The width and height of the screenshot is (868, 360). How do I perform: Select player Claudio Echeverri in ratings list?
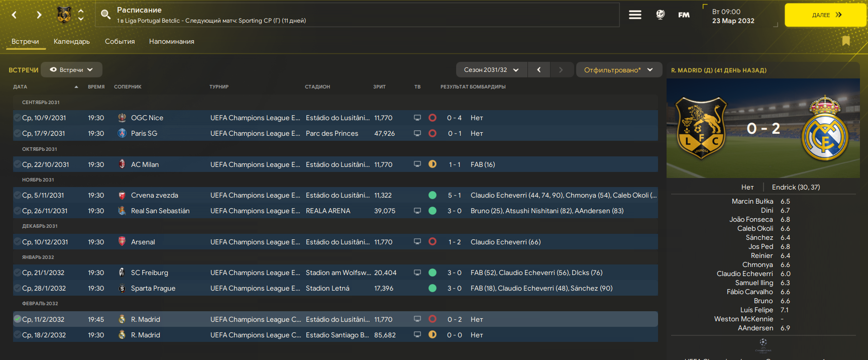[744, 274]
